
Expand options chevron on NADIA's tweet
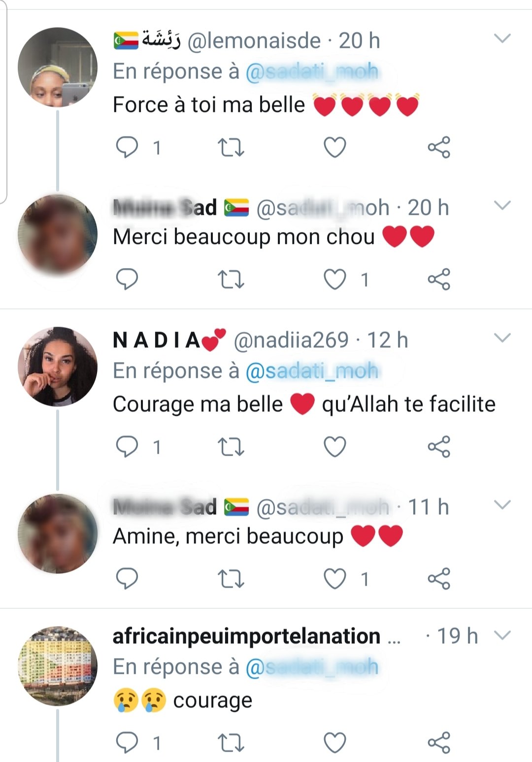[502, 338]
